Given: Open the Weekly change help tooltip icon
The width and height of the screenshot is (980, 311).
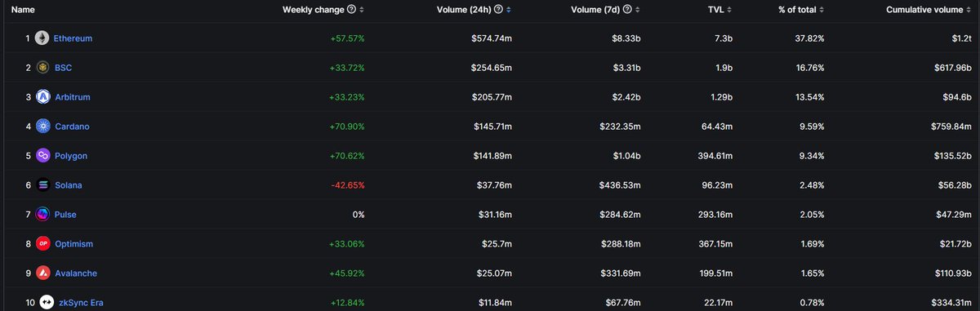Looking at the screenshot, I should pos(351,10).
